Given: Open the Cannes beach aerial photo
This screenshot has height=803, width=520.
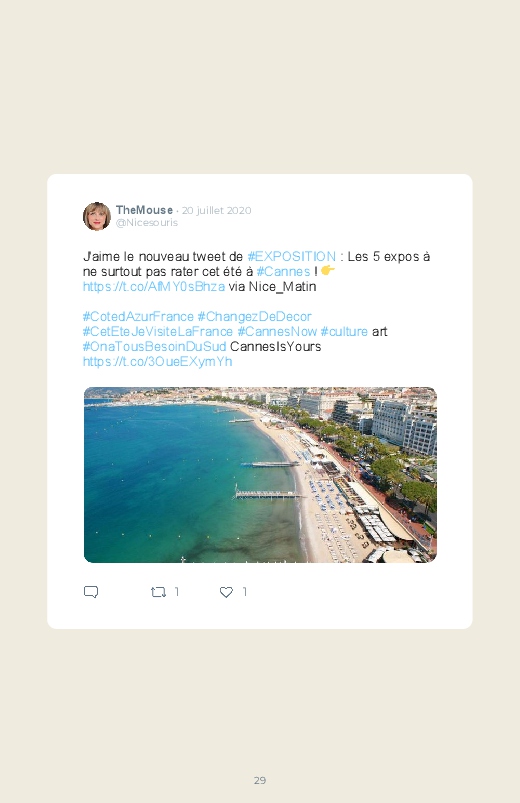Looking at the screenshot, I should point(260,475).
